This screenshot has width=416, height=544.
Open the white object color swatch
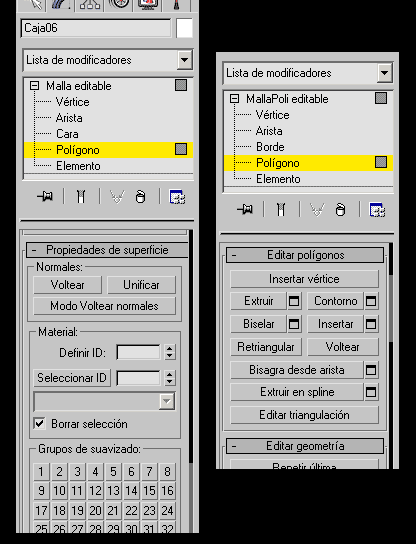184,28
